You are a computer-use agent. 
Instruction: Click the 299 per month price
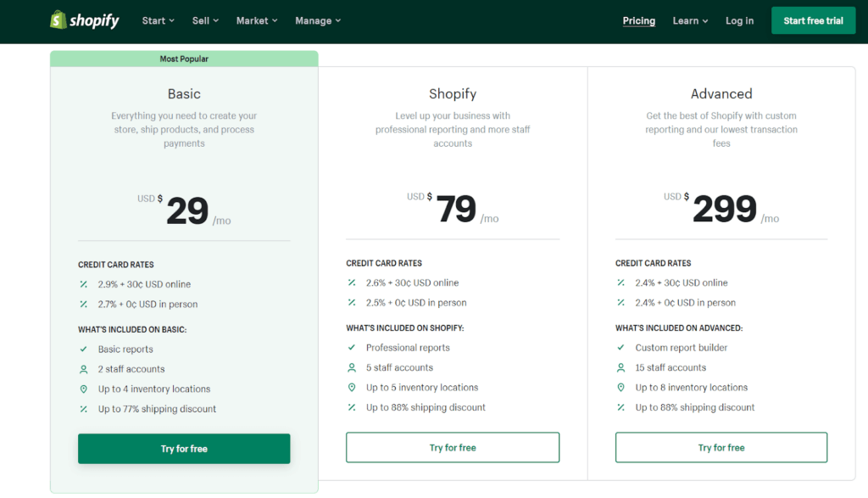[721, 209]
